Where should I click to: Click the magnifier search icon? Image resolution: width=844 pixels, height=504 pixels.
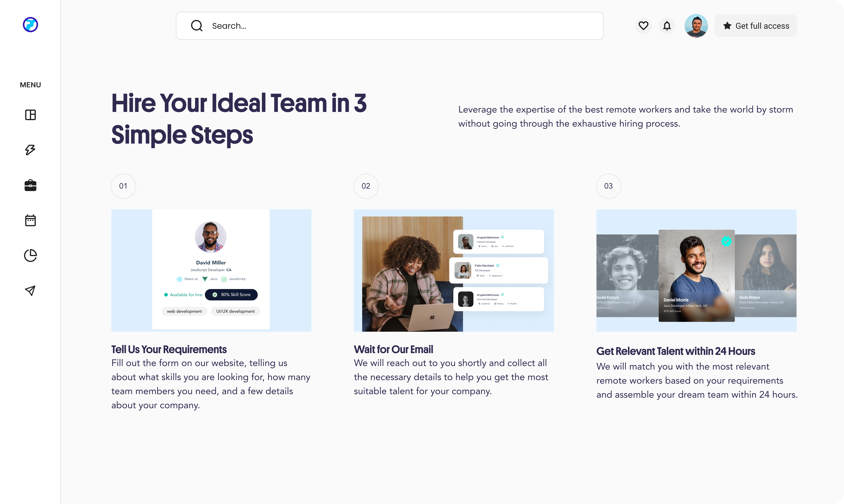click(197, 26)
